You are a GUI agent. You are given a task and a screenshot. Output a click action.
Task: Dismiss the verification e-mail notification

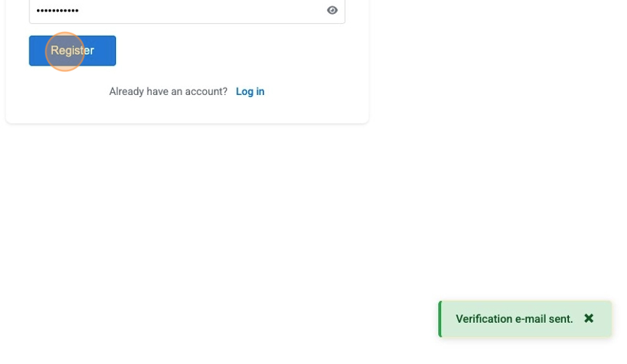tap(589, 319)
